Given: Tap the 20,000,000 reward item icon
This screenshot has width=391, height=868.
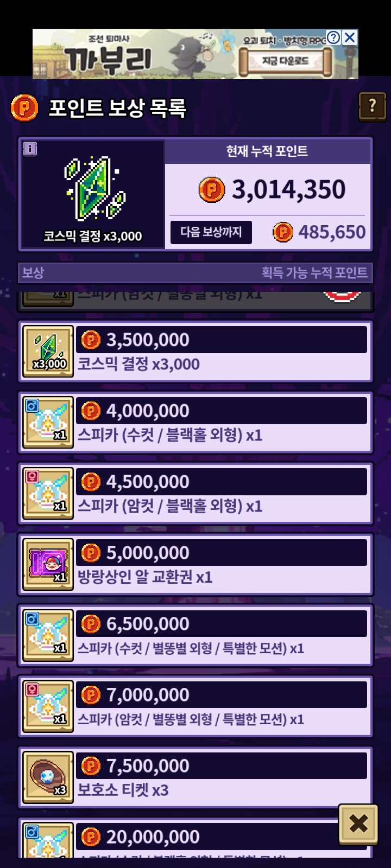Looking at the screenshot, I should 48,840.
